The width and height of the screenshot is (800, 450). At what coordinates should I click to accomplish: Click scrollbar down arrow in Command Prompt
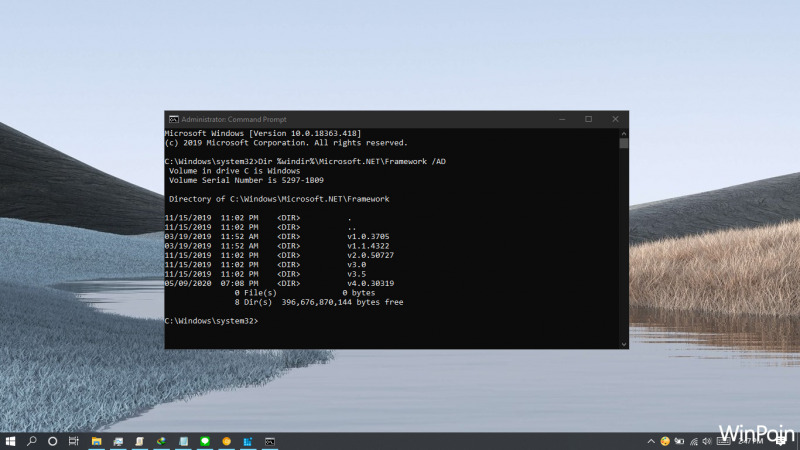pos(623,344)
